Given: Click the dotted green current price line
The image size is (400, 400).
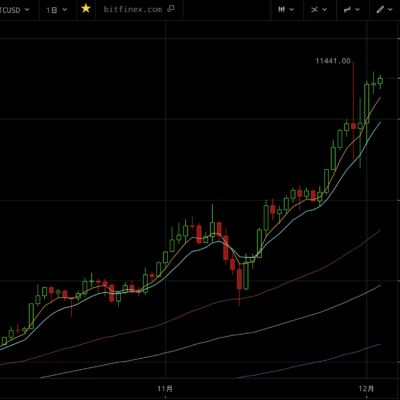Looking at the screenshot, I should [x=393, y=78].
